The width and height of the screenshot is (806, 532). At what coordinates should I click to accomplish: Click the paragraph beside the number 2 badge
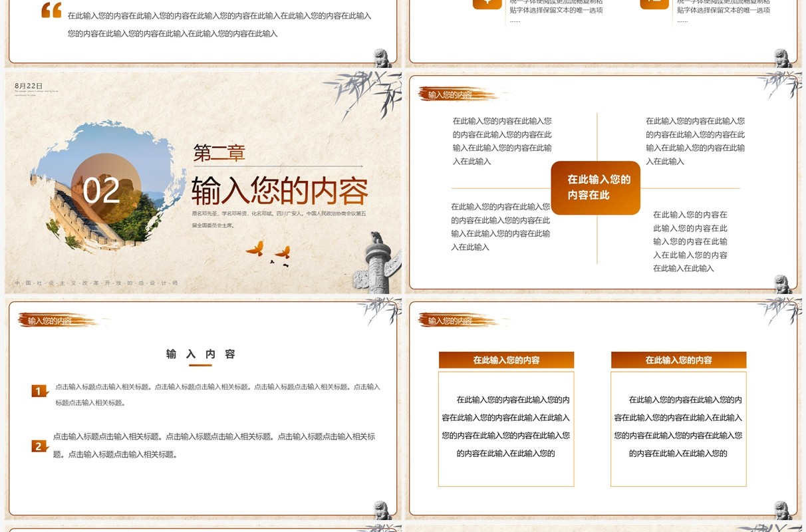[x=214, y=446]
